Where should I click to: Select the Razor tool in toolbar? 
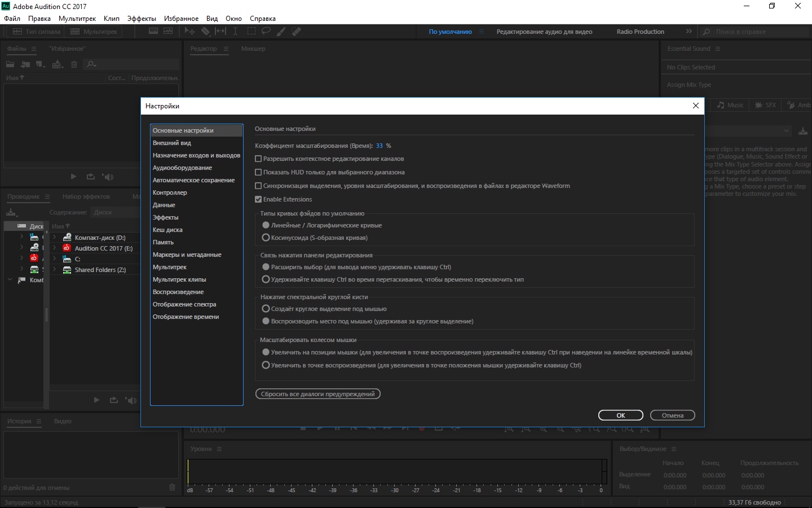coord(205,32)
